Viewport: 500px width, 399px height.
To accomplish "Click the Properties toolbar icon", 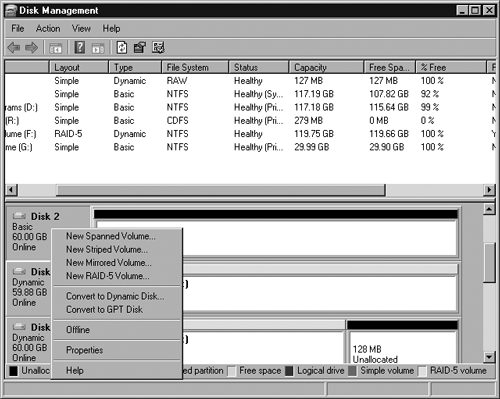I will click(140, 48).
